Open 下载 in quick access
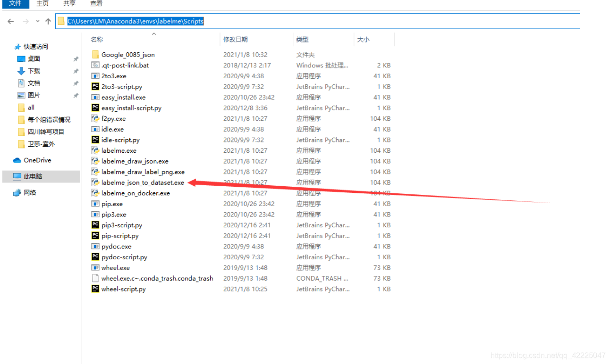The width and height of the screenshot is (610, 364). 34,71
